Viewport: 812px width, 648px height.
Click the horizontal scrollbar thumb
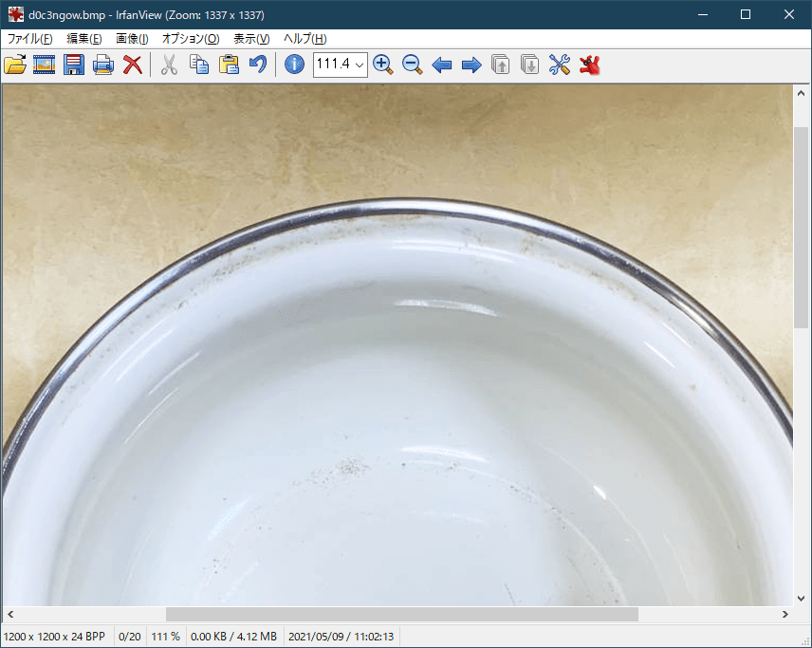(402, 615)
